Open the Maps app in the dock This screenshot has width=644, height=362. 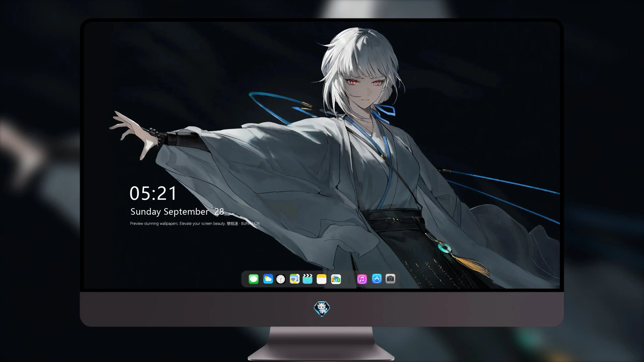[294, 279]
